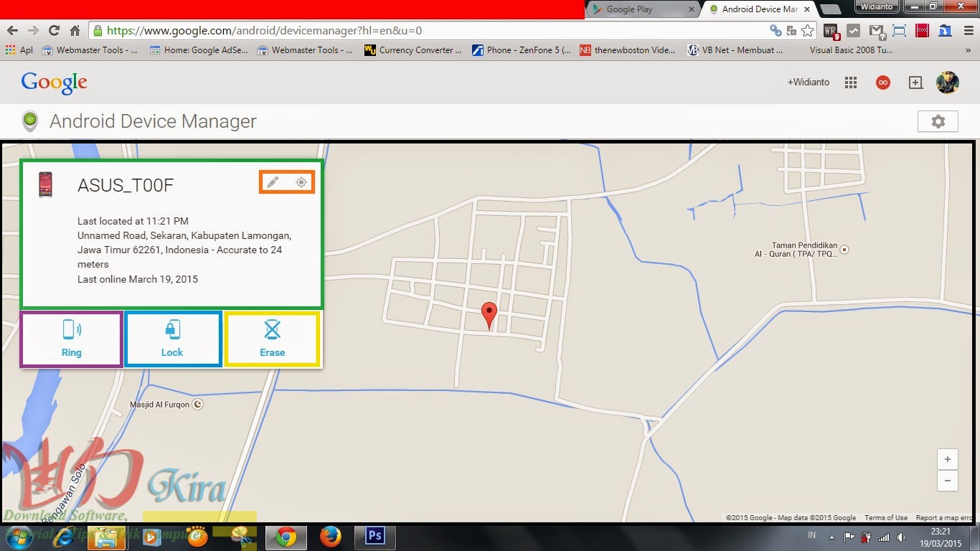The image size is (980, 551).
Task: Click Masjid Al Furqon map marker
Action: [x=199, y=405]
